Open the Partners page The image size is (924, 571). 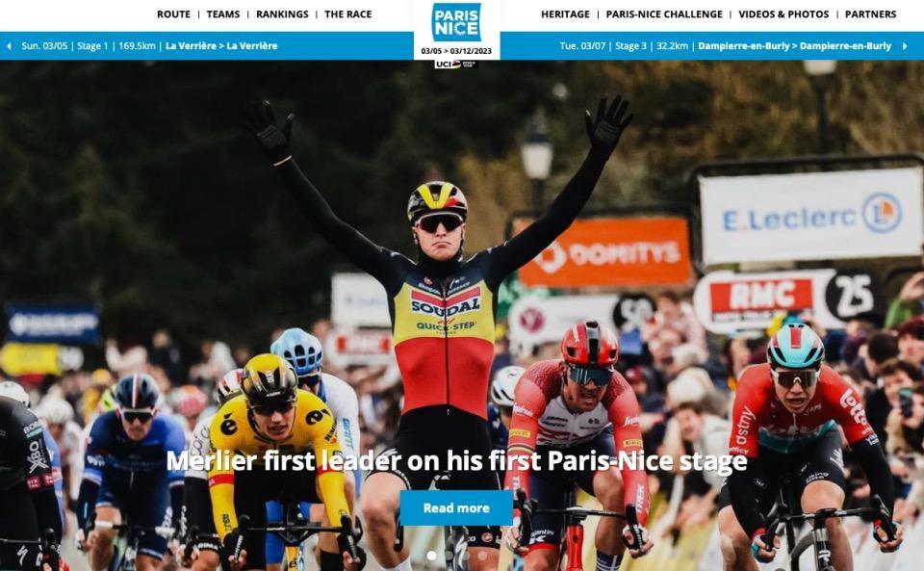[x=870, y=14]
